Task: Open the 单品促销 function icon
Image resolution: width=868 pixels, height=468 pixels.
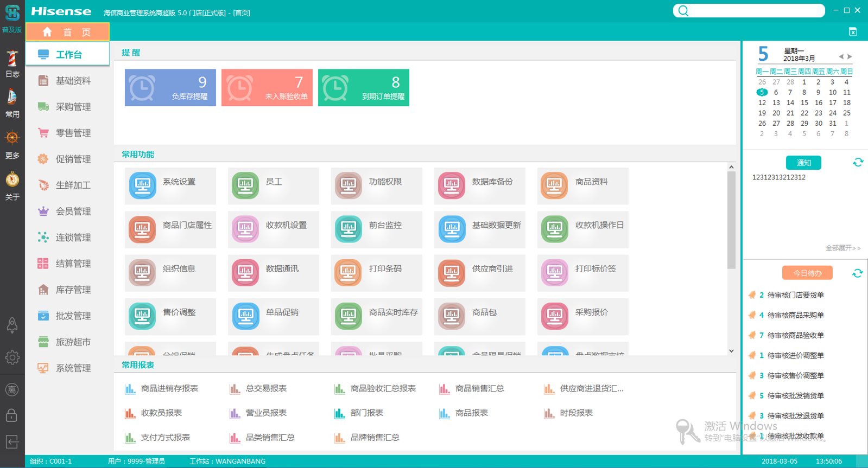Action: (245, 316)
